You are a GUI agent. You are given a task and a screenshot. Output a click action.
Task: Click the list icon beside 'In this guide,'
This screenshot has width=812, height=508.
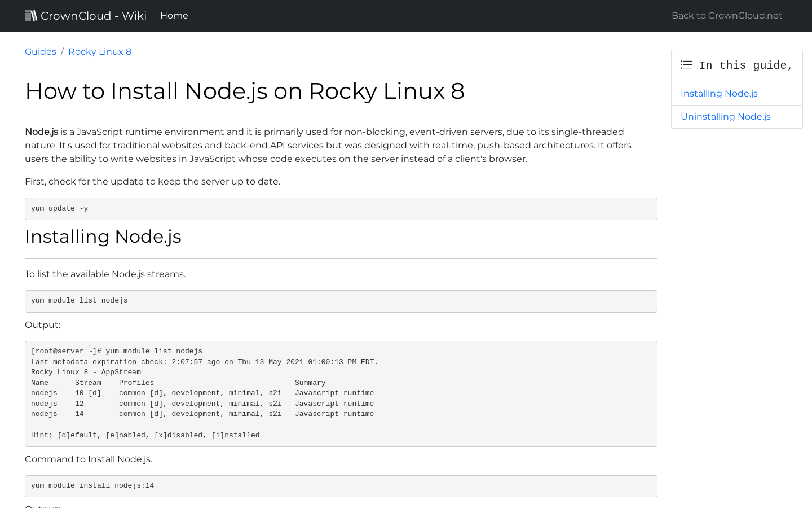click(686, 65)
